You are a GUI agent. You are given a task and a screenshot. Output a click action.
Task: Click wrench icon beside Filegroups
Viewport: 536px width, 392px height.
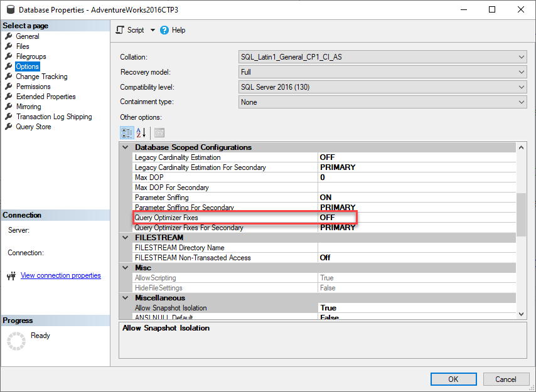pos(9,56)
